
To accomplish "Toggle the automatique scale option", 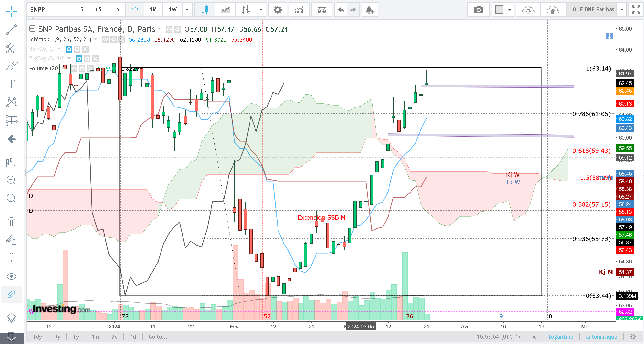I will [x=601, y=337].
